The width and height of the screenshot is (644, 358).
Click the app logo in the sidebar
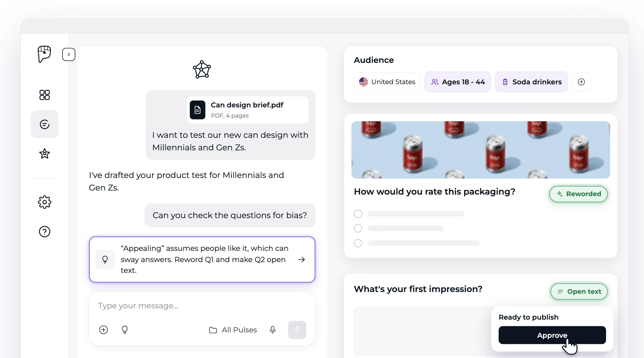pos(44,54)
